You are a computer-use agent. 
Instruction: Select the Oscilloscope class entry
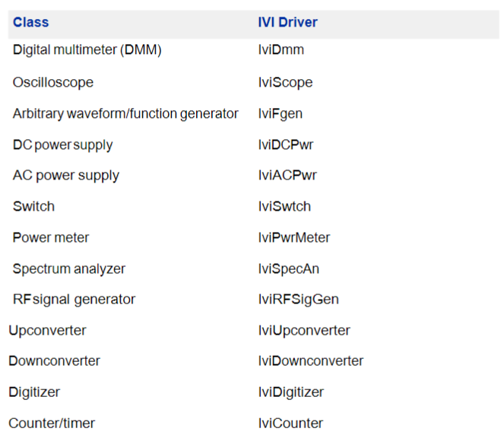(53, 82)
